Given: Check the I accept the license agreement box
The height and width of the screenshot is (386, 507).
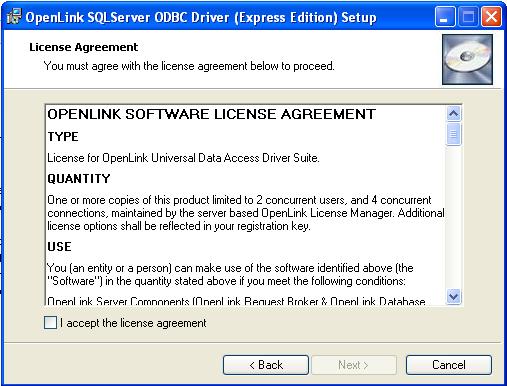Looking at the screenshot, I should (50, 323).
